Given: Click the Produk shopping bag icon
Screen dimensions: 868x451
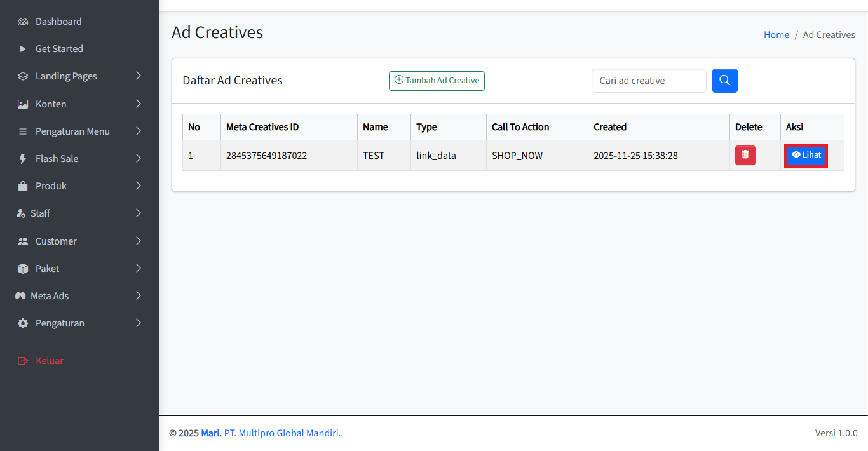Looking at the screenshot, I should pyautogui.click(x=23, y=186).
